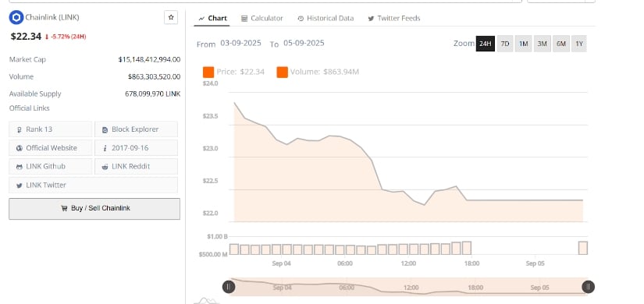Edit the To date 05-09-2025
This screenshot has width=644, height=304.
coord(304,43)
